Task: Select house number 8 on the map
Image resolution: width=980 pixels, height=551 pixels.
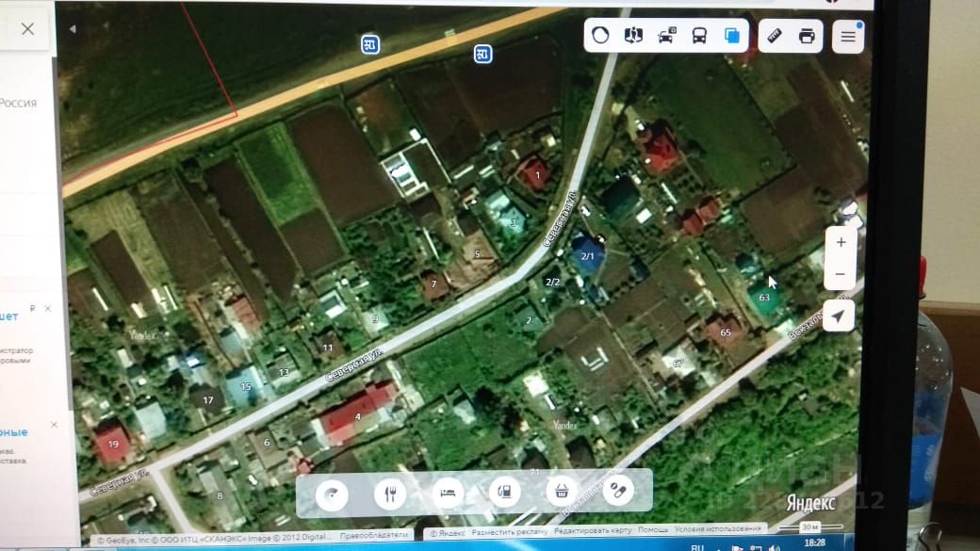Action: pyautogui.click(x=220, y=496)
